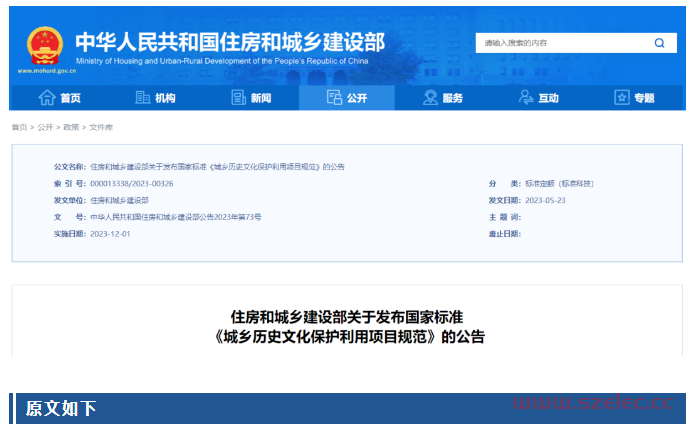
Task: Click the home icon beside 首页
Action: (47, 98)
